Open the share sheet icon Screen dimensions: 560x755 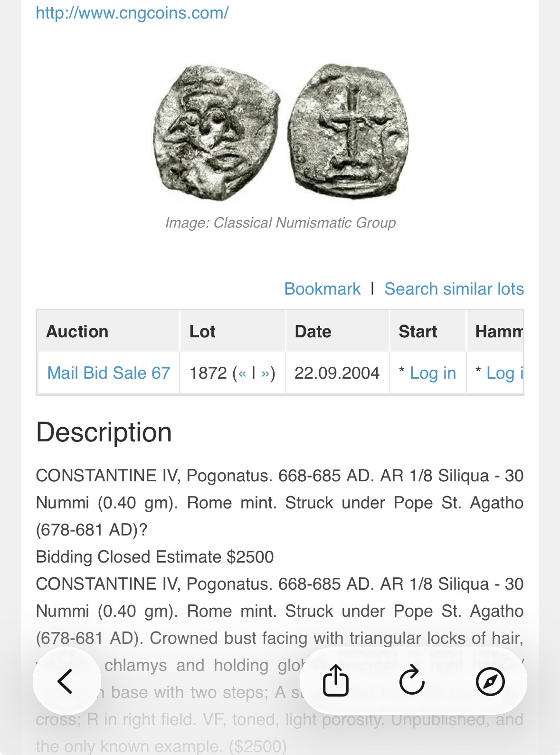[336, 681]
